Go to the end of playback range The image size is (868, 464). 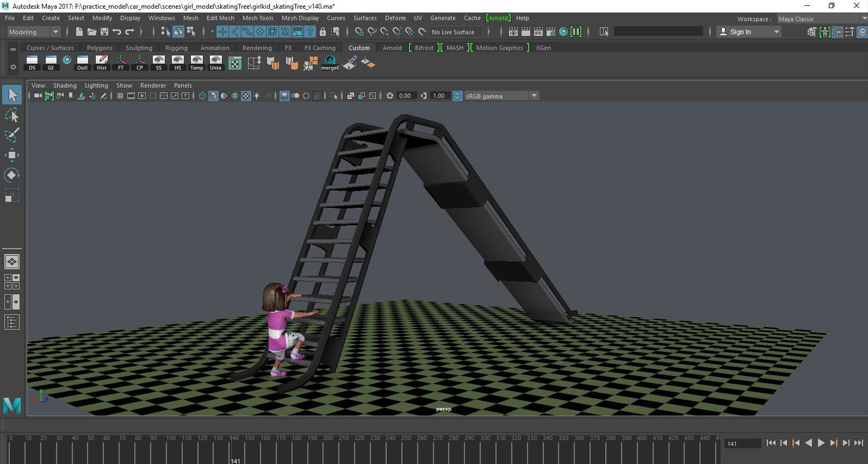(859, 443)
